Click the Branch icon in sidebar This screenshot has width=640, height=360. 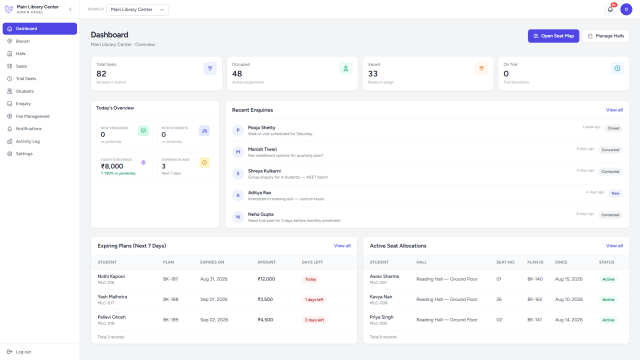pos(10,41)
